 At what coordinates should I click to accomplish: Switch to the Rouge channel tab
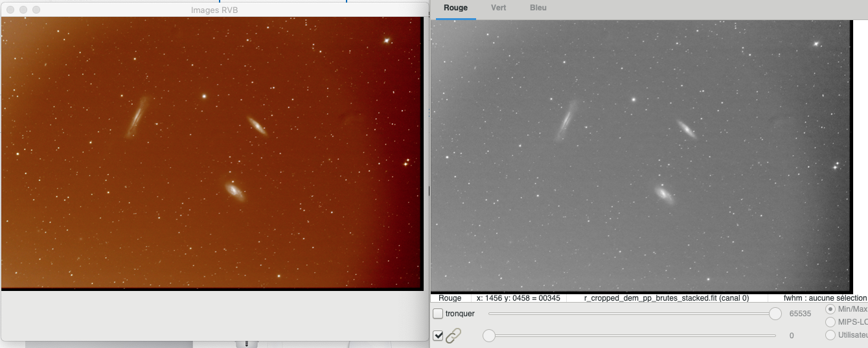click(x=455, y=8)
